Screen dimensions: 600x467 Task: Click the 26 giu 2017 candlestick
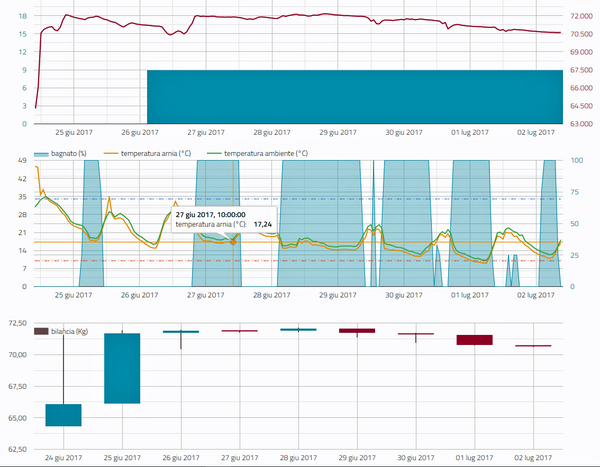181,332
